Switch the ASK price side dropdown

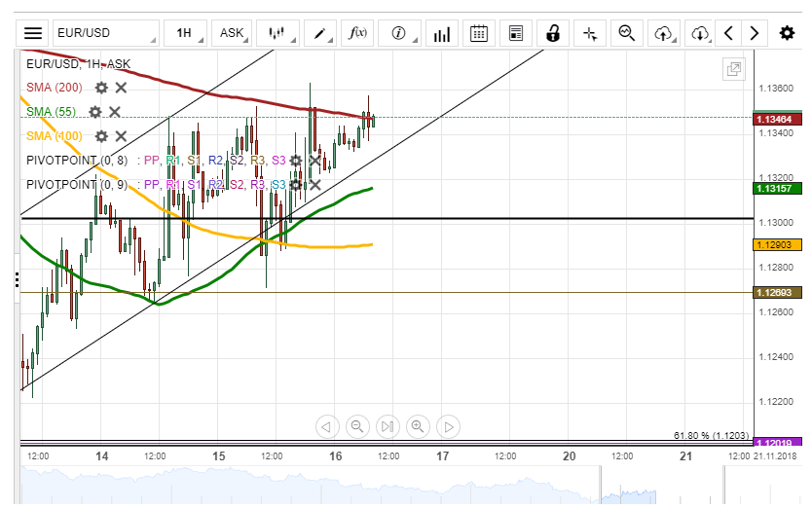pyautogui.click(x=232, y=34)
